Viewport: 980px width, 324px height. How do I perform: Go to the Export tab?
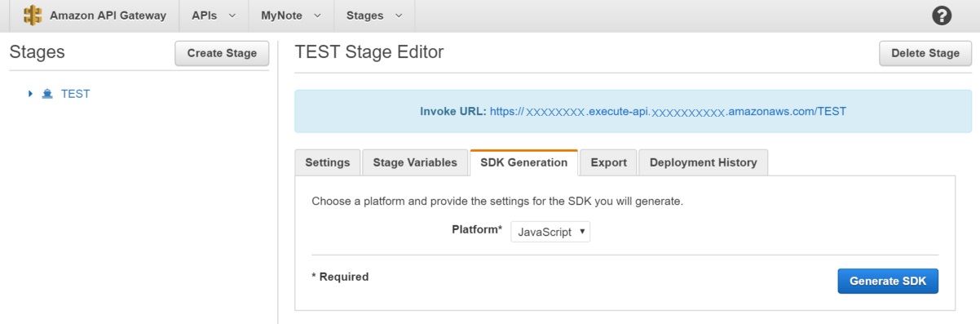tap(608, 162)
